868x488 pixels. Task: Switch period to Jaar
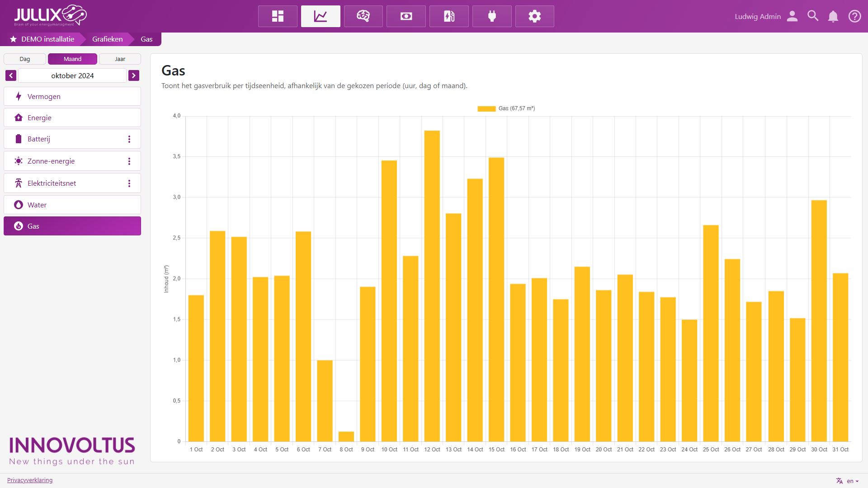coord(120,59)
